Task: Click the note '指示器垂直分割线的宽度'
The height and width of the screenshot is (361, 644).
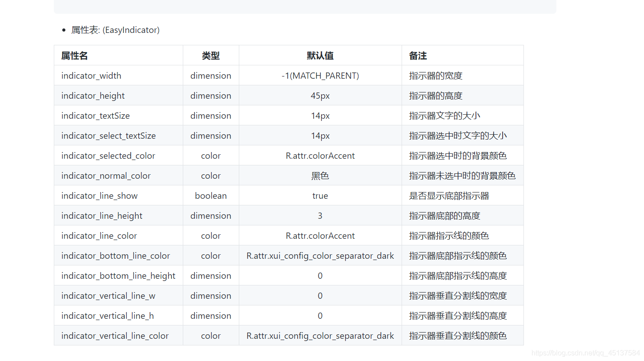Action: (x=458, y=296)
